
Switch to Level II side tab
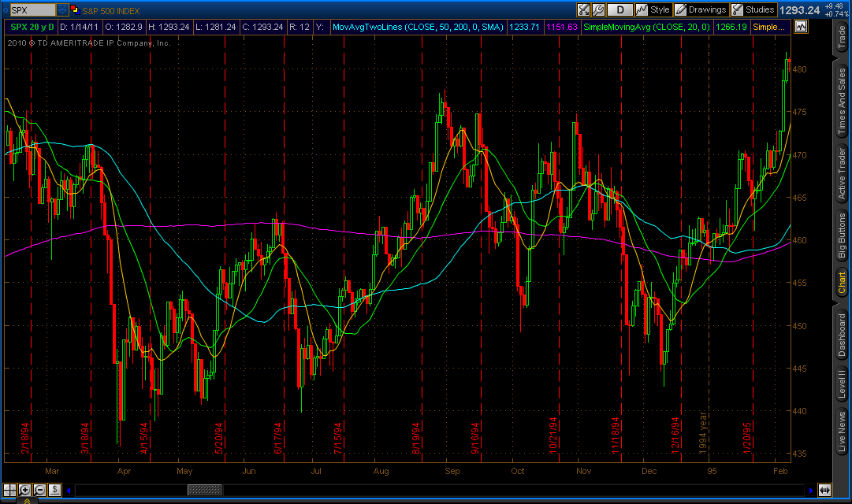pyautogui.click(x=843, y=384)
